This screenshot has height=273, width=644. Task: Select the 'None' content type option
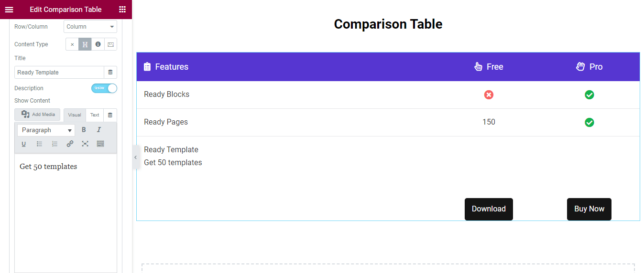72,44
